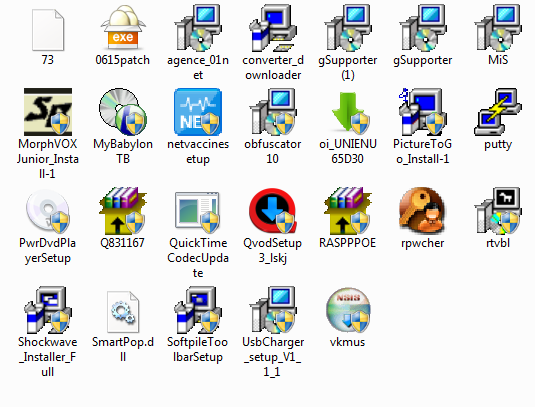Click the file name 'PwrDvdPlayerSetup'
This screenshot has height=407, width=535.
[48, 250]
